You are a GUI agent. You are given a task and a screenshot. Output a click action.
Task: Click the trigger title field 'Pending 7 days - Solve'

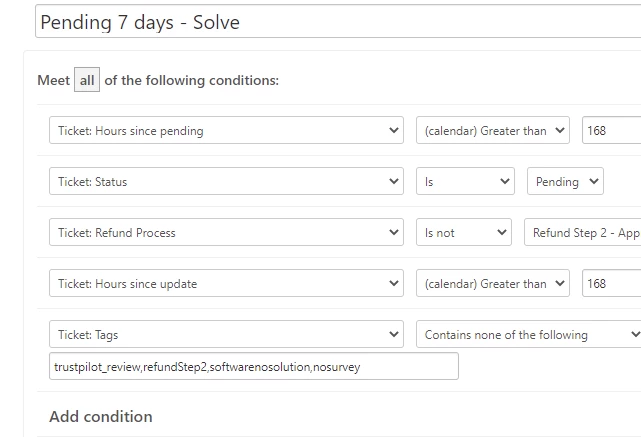pos(336,22)
